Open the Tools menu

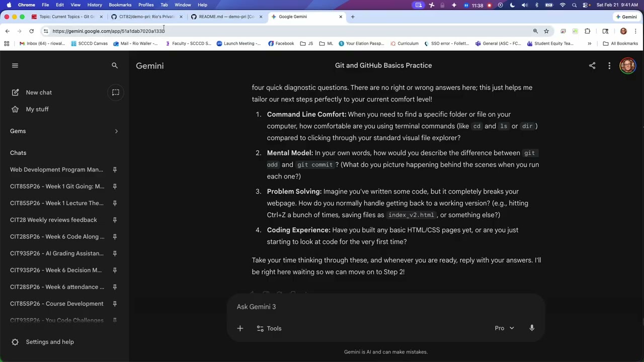tap(269, 328)
